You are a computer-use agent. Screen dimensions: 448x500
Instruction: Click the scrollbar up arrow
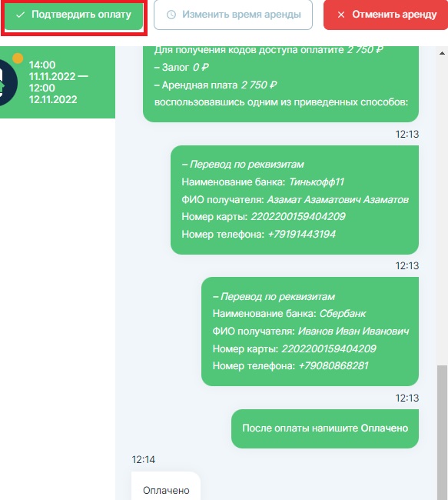[443, 53]
